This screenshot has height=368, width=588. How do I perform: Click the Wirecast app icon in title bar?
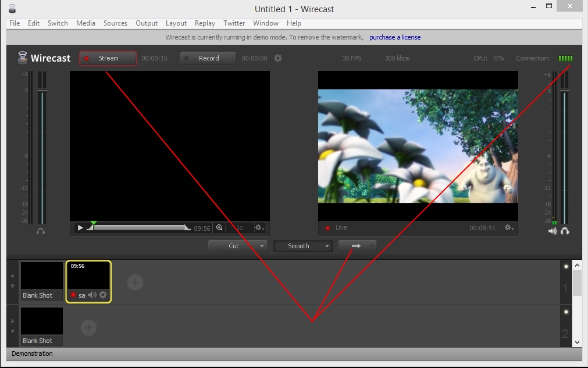point(12,9)
